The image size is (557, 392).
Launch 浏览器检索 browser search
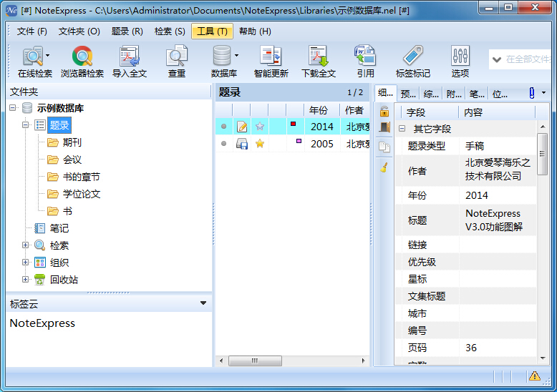[x=82, y=61]
